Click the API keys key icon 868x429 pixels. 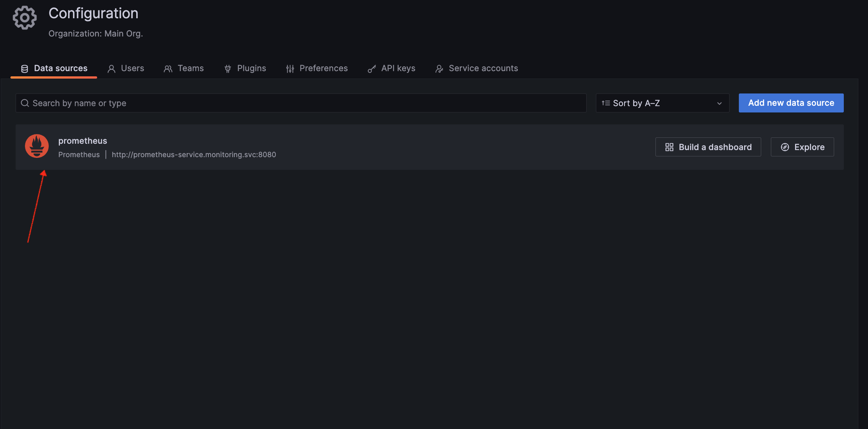click(371, 69)
